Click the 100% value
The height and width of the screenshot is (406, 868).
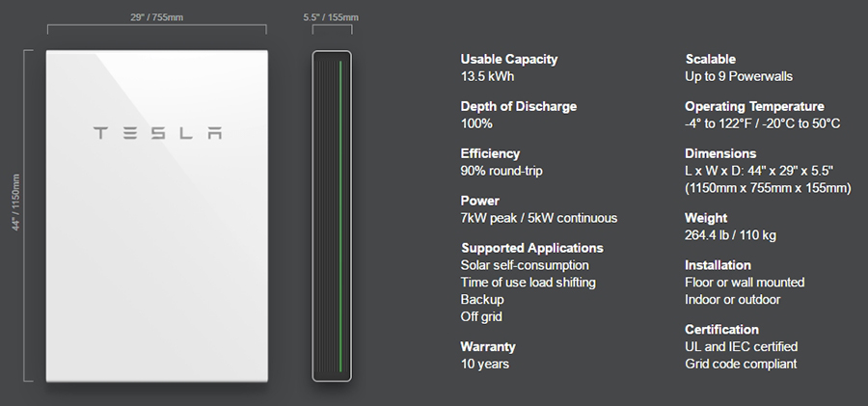point(476,123)
